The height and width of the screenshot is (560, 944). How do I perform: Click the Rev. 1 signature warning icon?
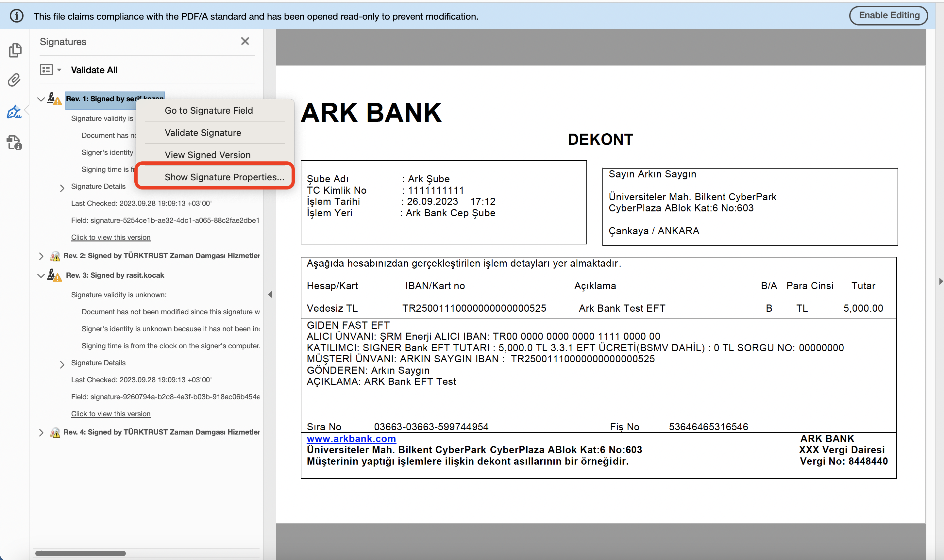(54, 99)
